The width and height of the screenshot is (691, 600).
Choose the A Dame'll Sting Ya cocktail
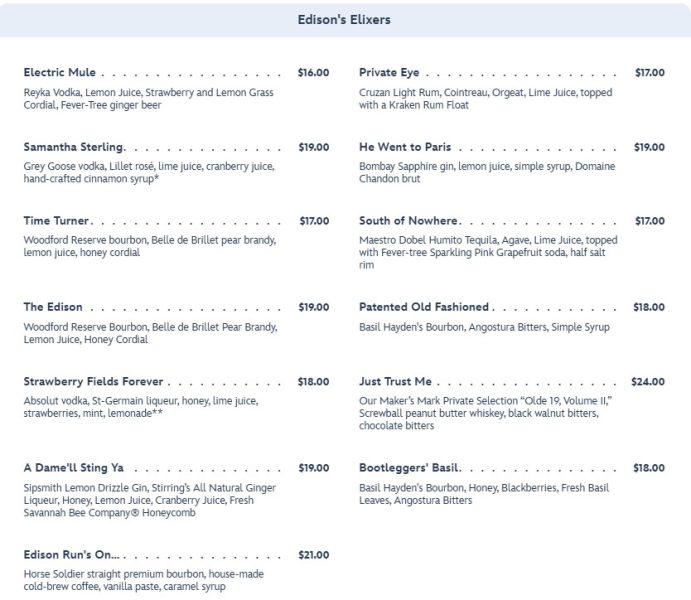point(75,467)
